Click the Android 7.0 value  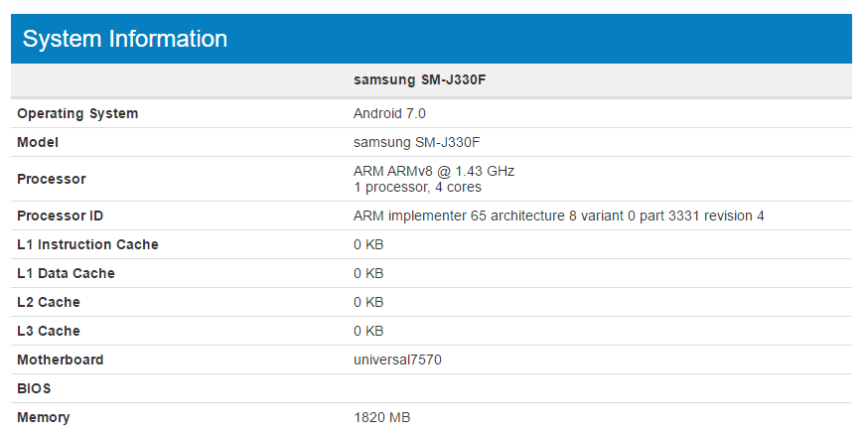click(x=389, y=114)
